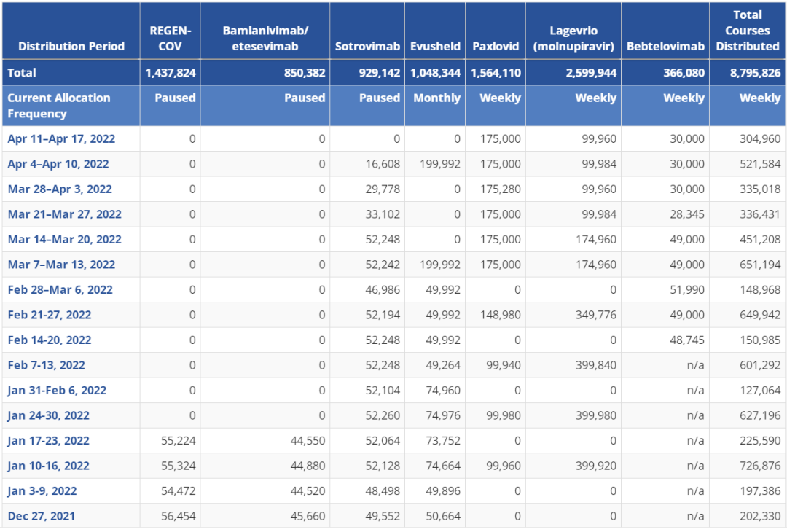The height and width of the screenshot is (532, 787).
Task: Click the Paxlovid value 148,980
Action: (x=501, y=315)
